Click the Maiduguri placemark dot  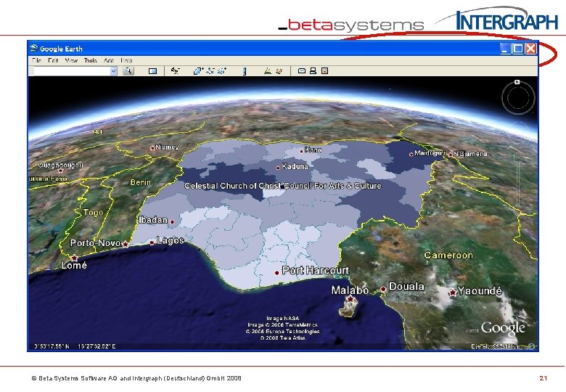tap(411, 155)
